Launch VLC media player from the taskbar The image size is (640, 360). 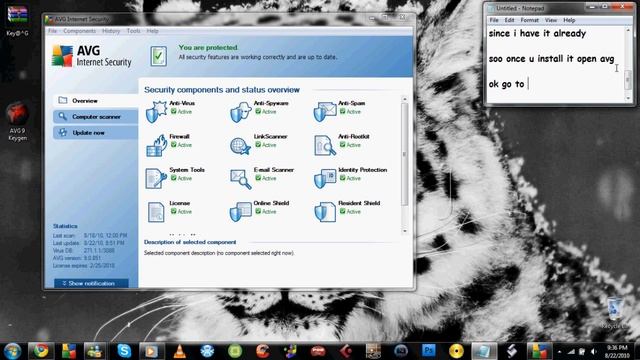(x=180, y=351)
